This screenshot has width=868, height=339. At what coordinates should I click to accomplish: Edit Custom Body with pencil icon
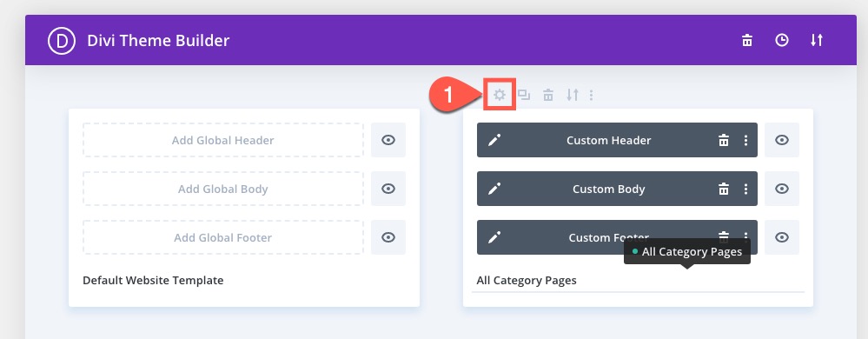tap(494, 189)
